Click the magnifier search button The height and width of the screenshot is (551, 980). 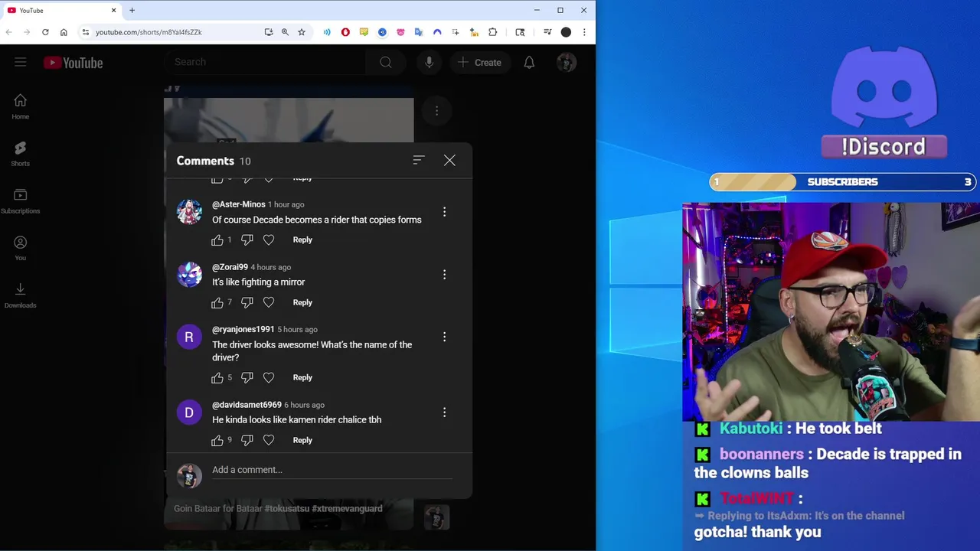coord(386,63)
